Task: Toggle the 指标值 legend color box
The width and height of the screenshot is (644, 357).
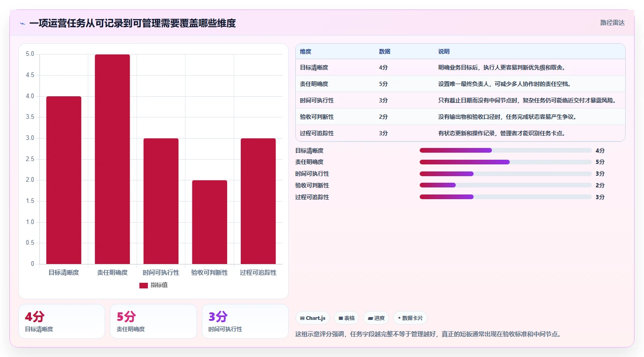Action: pyautogui.click(x=144, y=285)
